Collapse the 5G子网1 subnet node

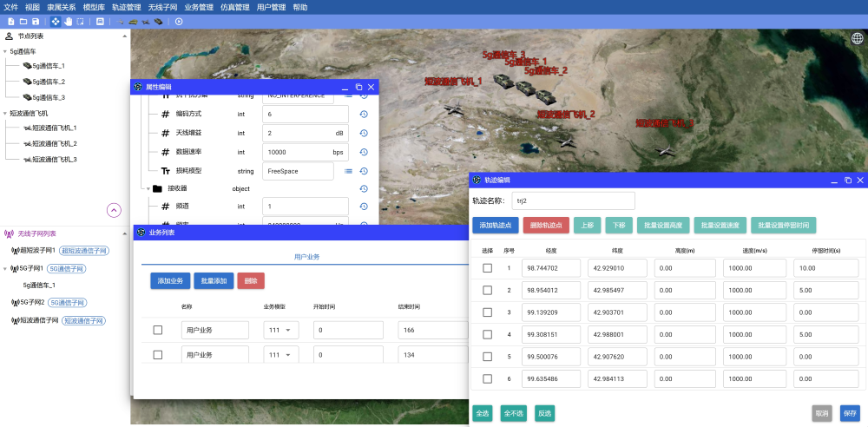tap(6, 269)
